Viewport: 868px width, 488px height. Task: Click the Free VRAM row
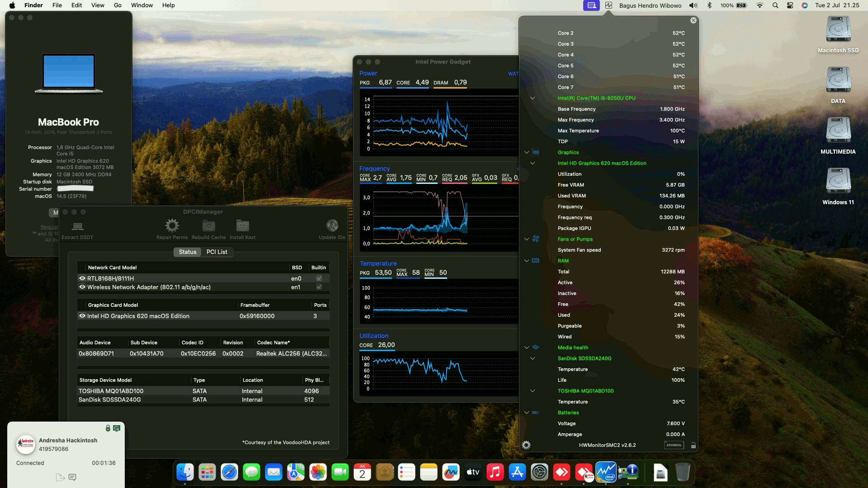pyautogui.click(x=621, y=185)
